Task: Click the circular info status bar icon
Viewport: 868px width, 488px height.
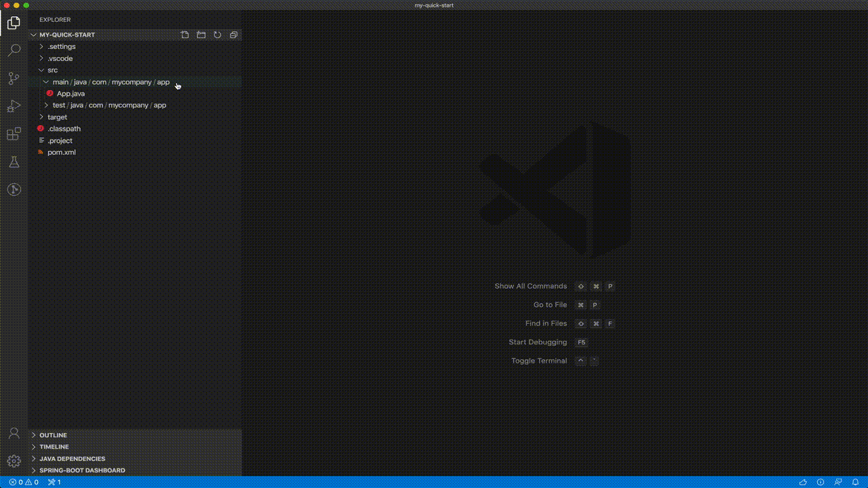Action: [x=821, y=482]
